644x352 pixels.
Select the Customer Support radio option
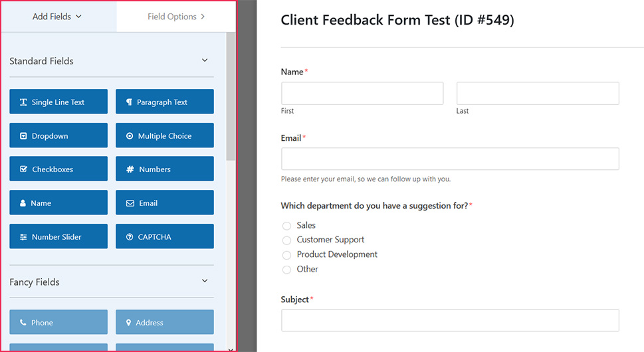click(x=286, y=240)
